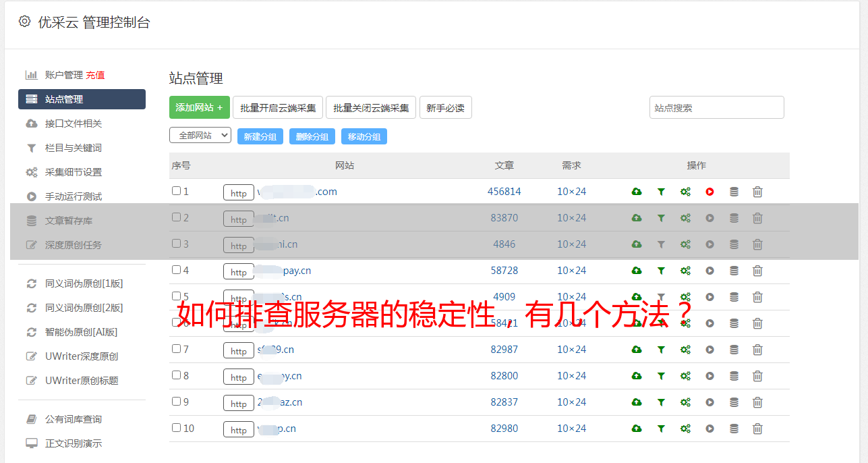Click the cloud upload icon in row 7

click(x=637, y=350)
